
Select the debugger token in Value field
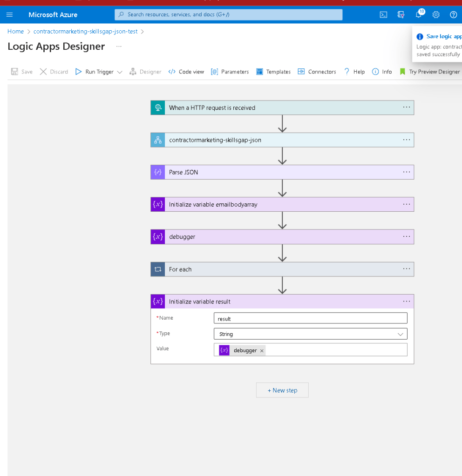click(x=242, y=350)
